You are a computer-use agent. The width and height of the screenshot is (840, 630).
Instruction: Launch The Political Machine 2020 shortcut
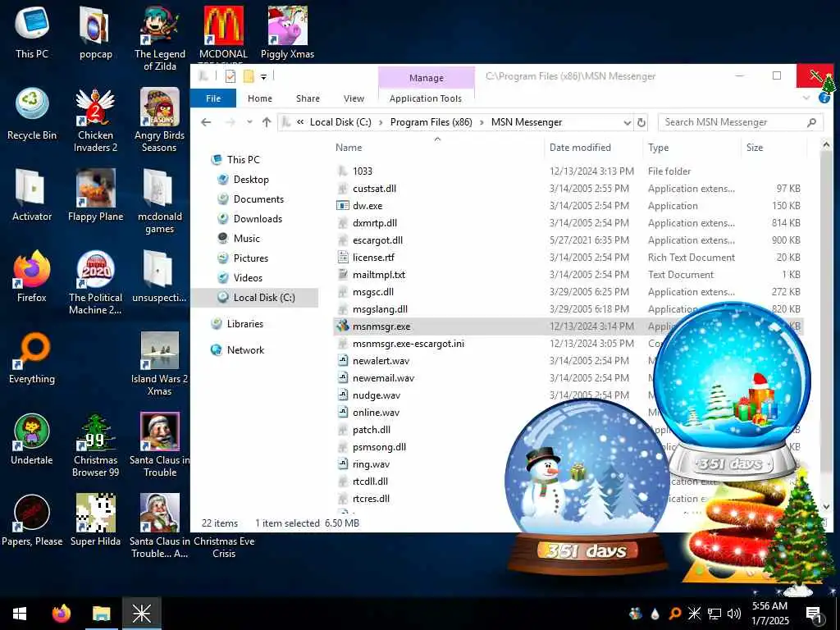(x=95, y=282)
